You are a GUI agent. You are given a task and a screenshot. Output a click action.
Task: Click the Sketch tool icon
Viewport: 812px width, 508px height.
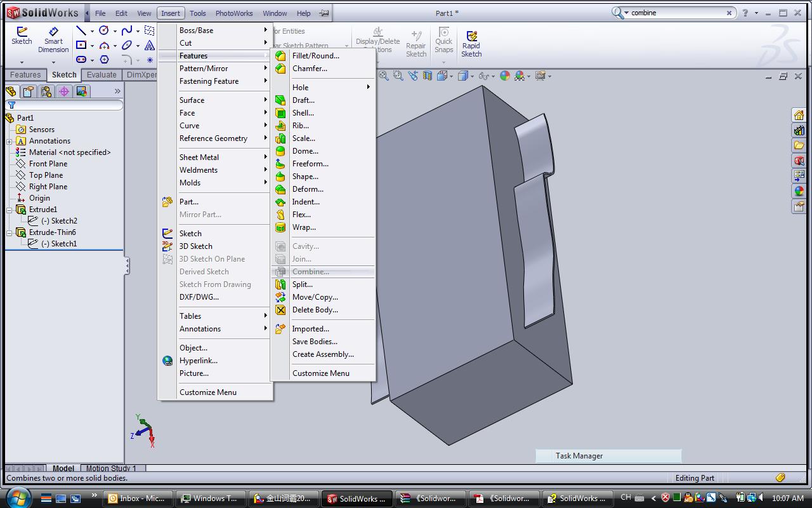(22, 36)
